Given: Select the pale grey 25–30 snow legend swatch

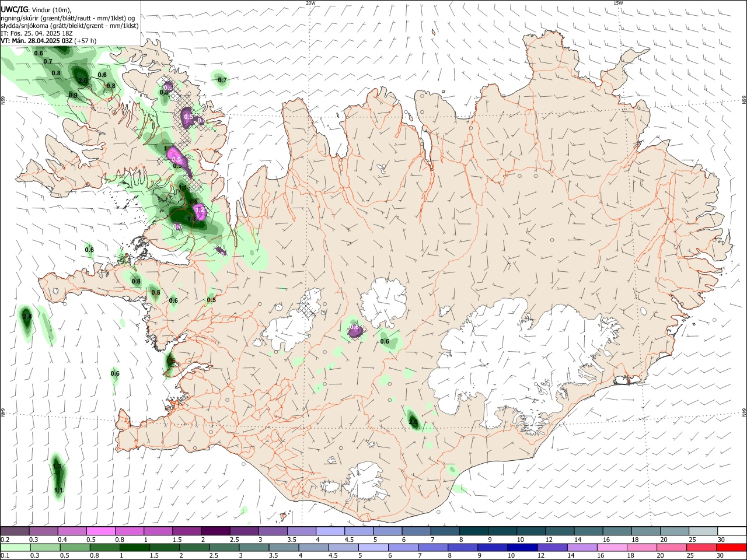Looking at the screenshot, I should [703, 531].
